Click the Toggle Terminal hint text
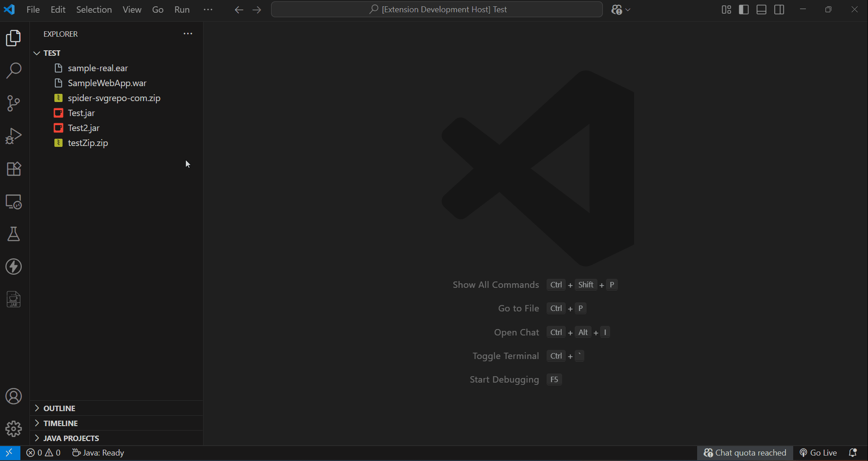The image size is (868, 461). click(505, 356)
